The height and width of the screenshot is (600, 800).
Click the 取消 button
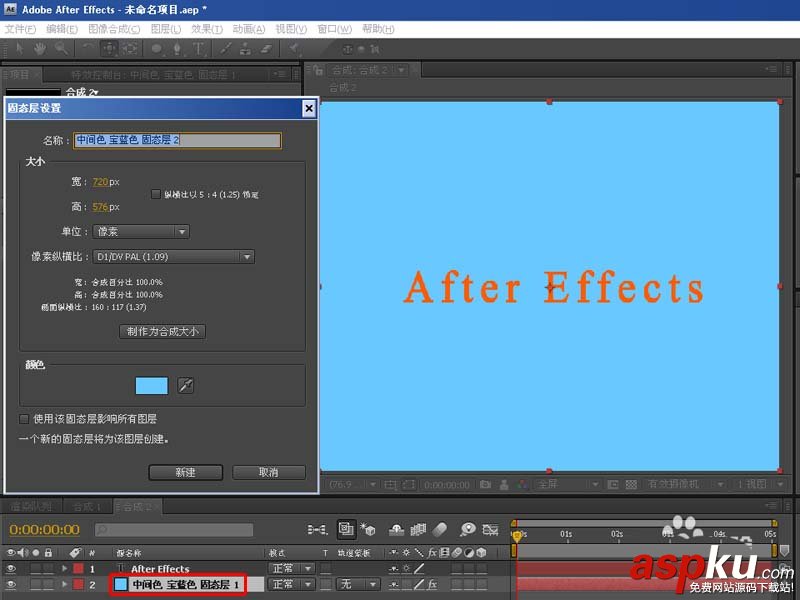click(x=269, y=472)
